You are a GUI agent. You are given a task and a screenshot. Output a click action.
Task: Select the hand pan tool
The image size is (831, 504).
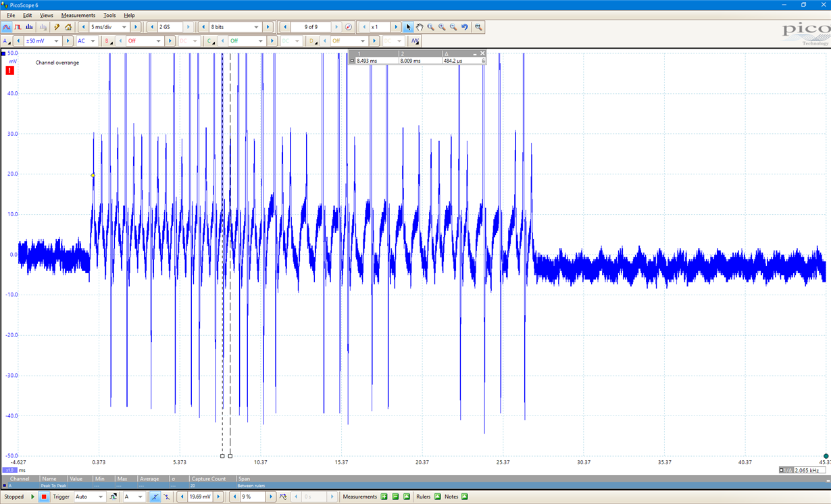pos(420,27)
